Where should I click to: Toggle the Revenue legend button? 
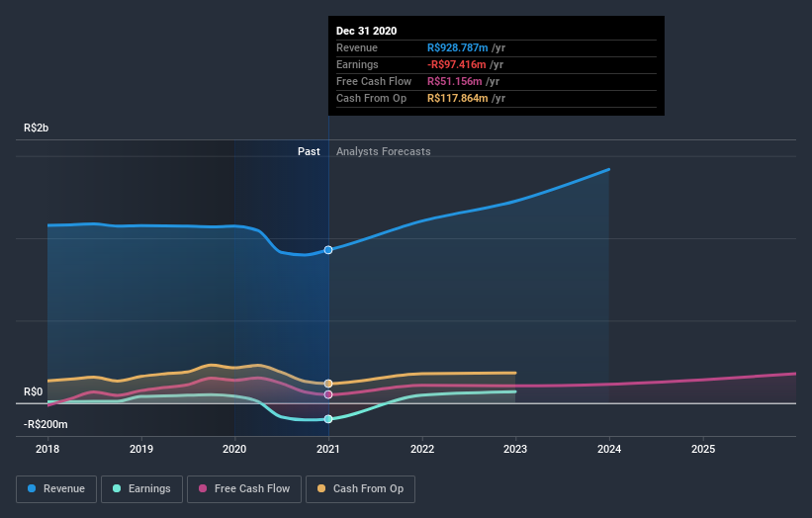[56, 489]
